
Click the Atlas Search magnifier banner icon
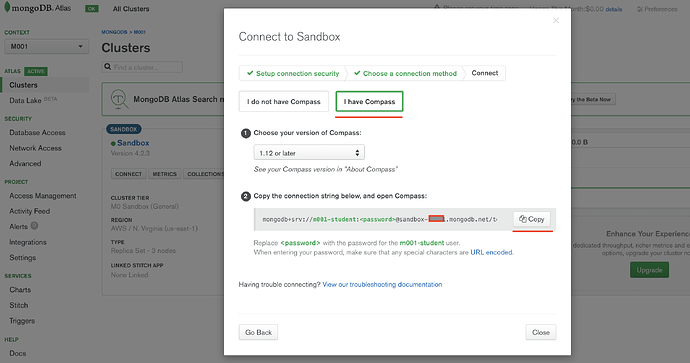(119, 99)
